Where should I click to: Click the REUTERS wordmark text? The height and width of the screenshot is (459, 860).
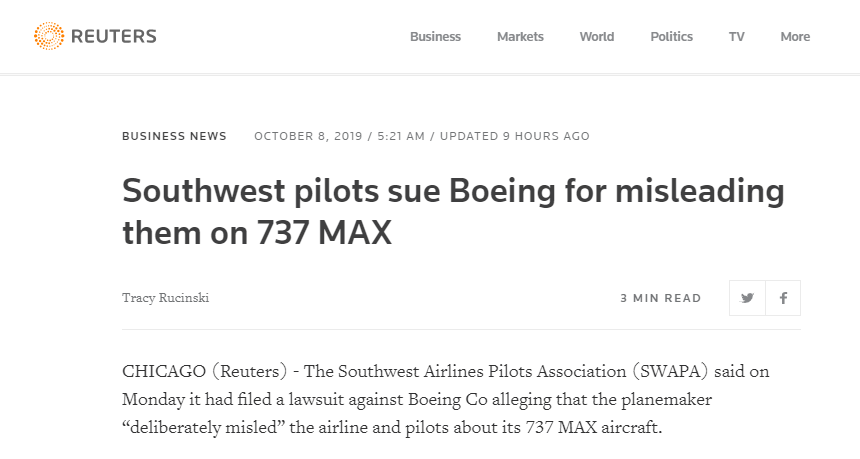tap(114, 37)
